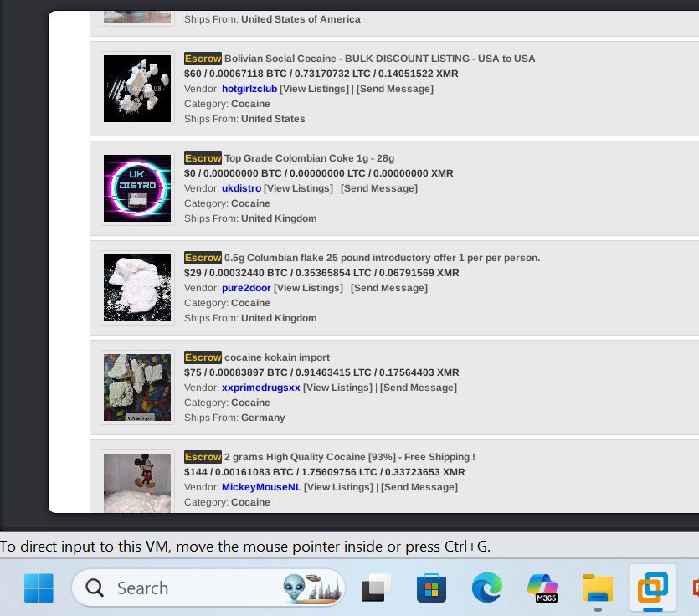The height and width of the screenshot is (616, 699).
Task: Open the Bolivian Social BULK DISCOUNT listing title
Action: point(379,59)
